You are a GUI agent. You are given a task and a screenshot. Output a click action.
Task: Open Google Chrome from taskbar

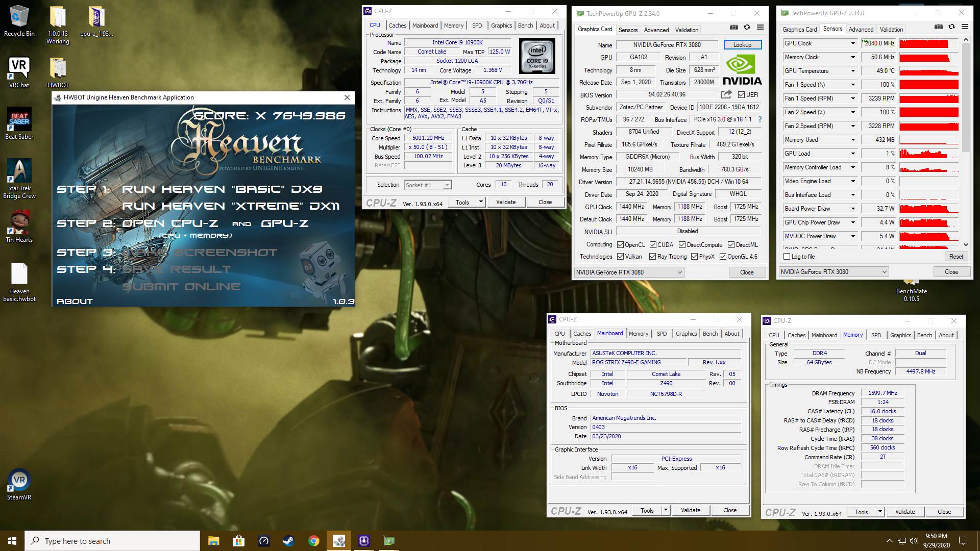313,541
